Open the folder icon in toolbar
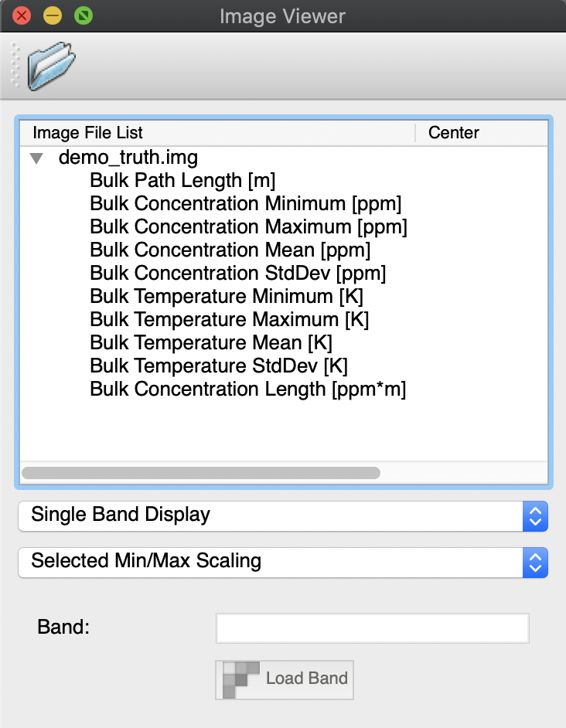 (x=52, y=66)
